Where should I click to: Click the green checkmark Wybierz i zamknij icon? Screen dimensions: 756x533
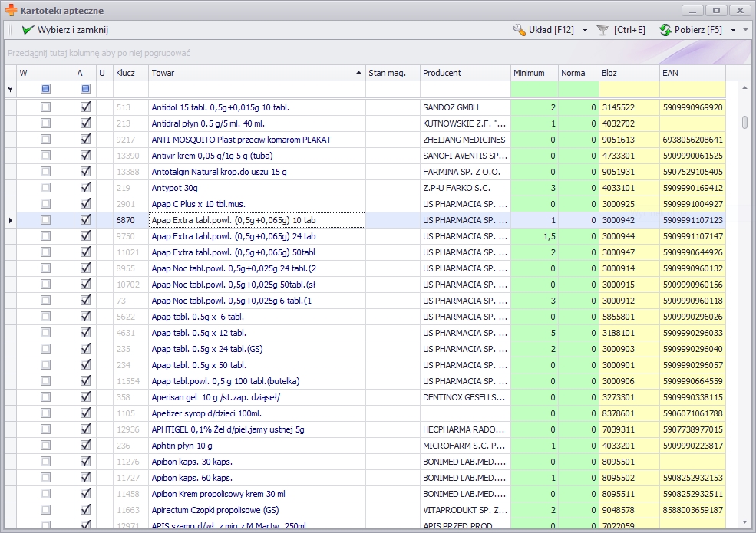coord(28,30)
